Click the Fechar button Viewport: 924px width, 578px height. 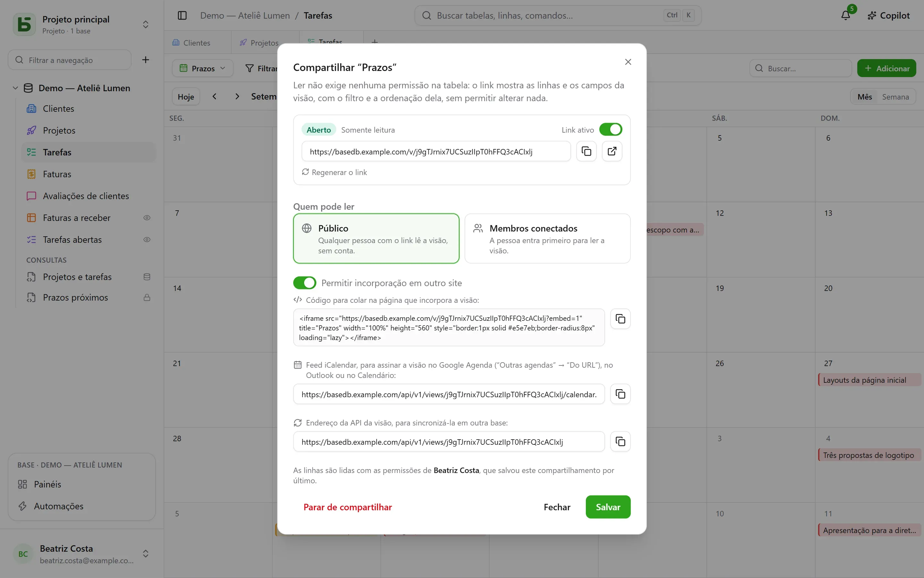tap(557, 507)
